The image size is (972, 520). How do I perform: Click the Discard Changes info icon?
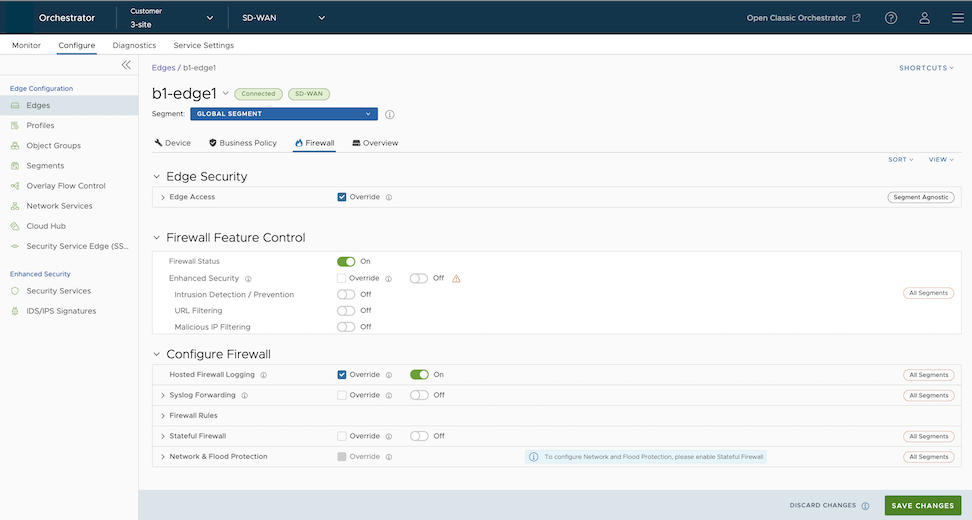coord(865,506)
